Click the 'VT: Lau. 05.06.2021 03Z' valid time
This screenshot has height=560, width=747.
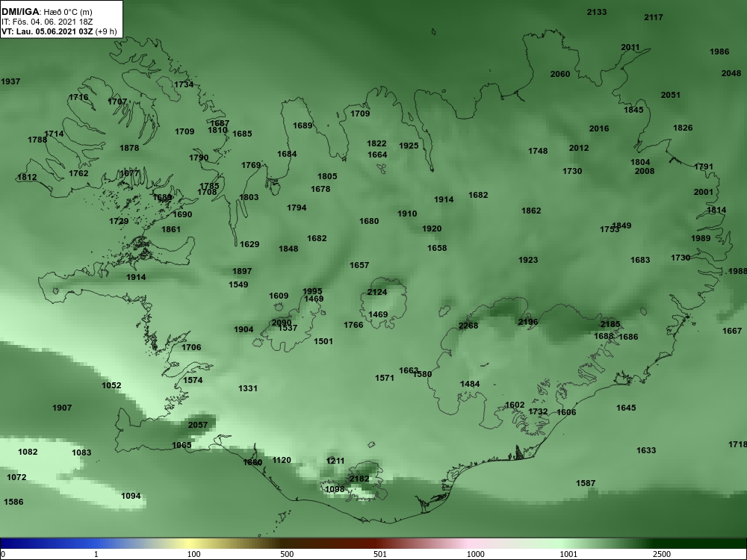point(47,31)
